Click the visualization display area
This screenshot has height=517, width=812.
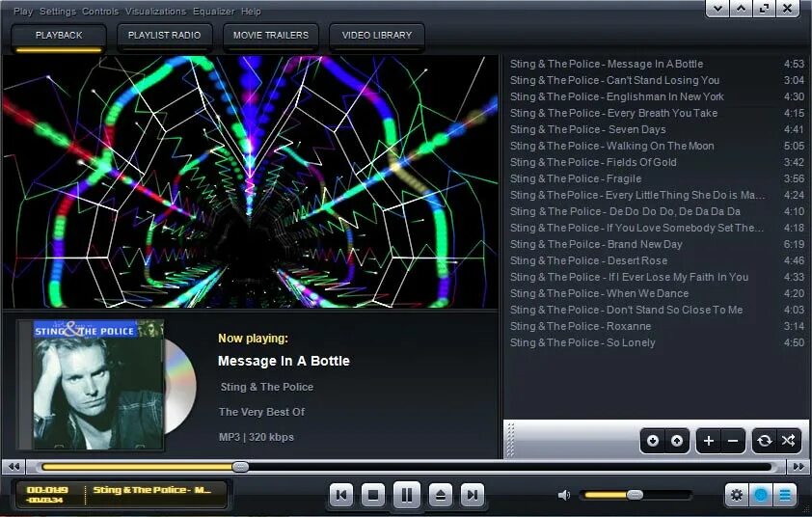point(251,182)
